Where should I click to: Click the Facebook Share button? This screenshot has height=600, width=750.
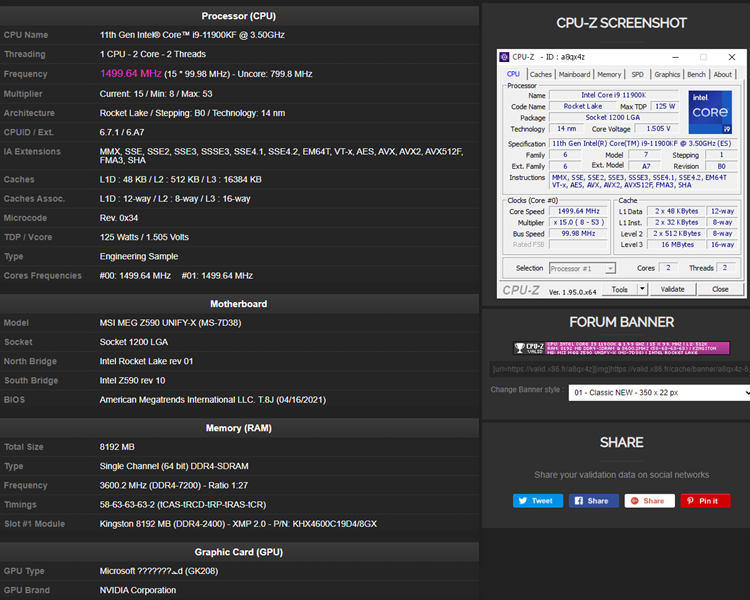click(594, 501)
